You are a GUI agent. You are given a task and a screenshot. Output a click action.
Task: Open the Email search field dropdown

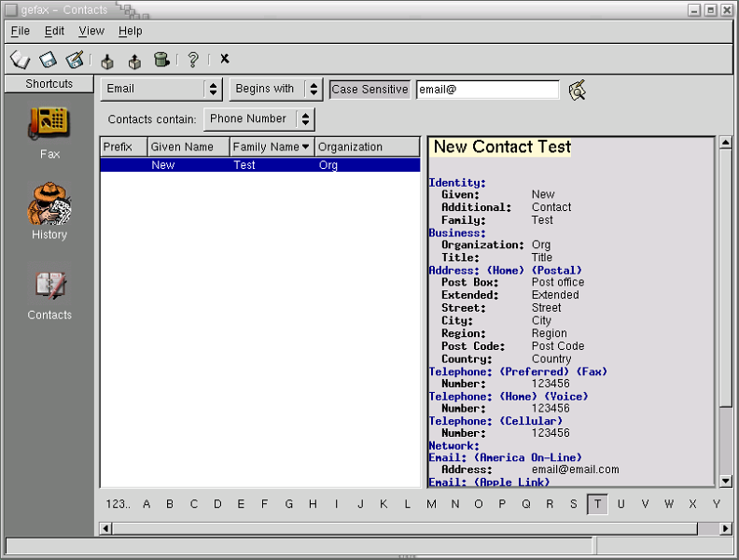pyautogui.click(x=160, y=90)
